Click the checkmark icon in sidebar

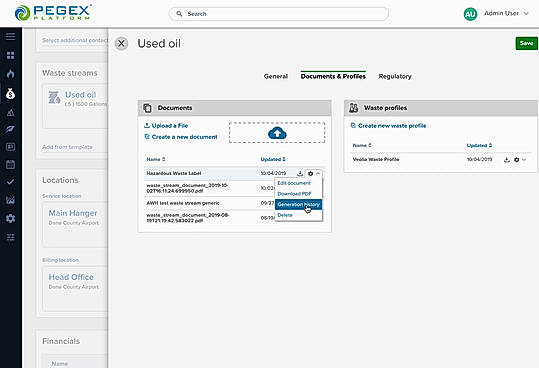pos(10,182)
